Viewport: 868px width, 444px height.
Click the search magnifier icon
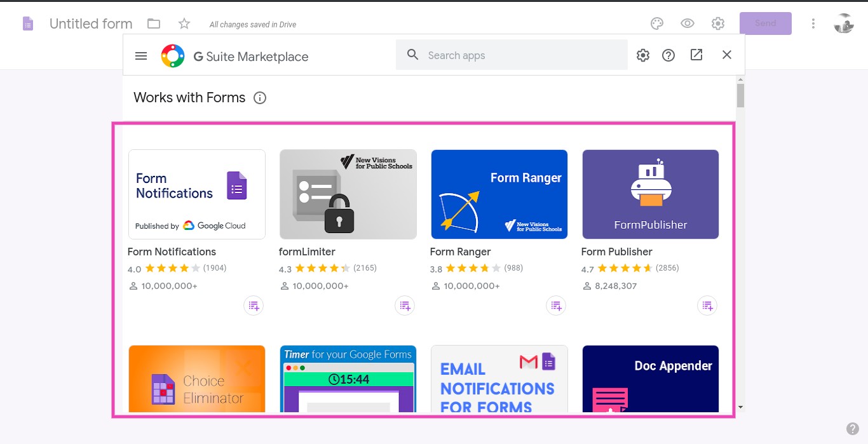413,55
